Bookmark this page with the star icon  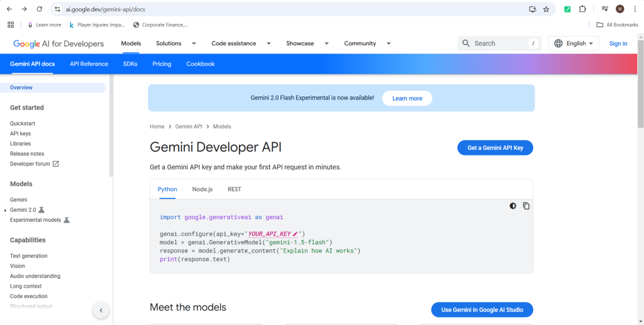pos(546,9)
